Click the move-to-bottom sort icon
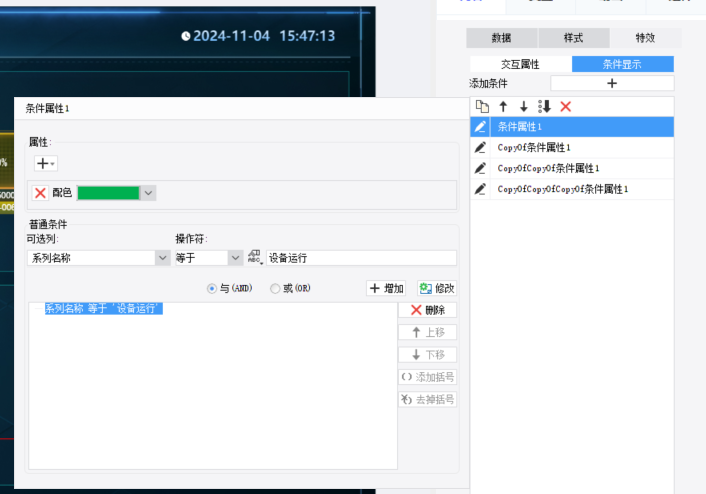 [x=544, y=107]
